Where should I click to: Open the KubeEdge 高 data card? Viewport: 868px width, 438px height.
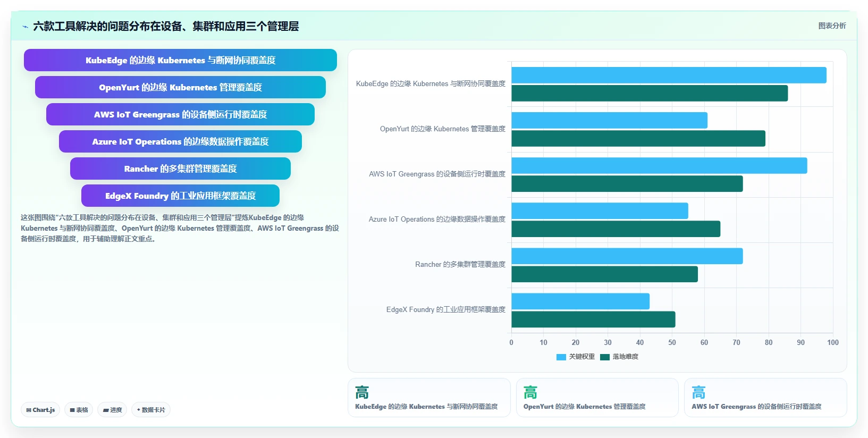(429, 398)
